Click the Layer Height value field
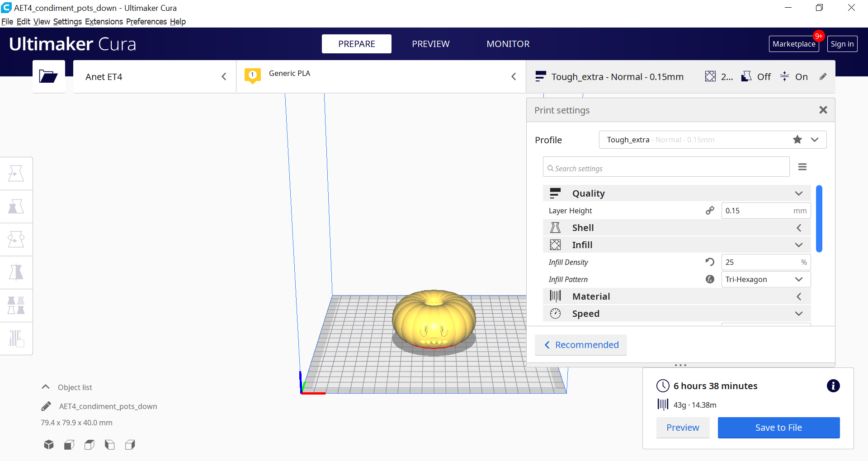This screenshot has width=868, height=461. click(766, 211)
